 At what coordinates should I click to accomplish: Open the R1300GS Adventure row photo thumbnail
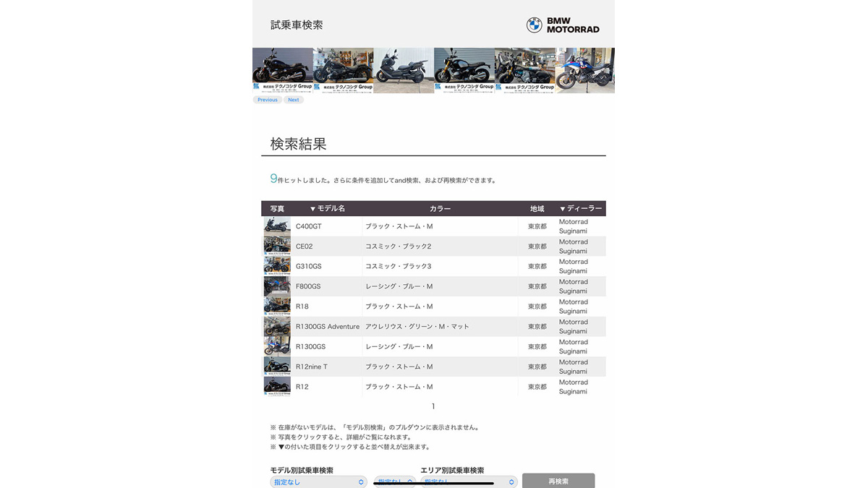[x=277, y=327]
